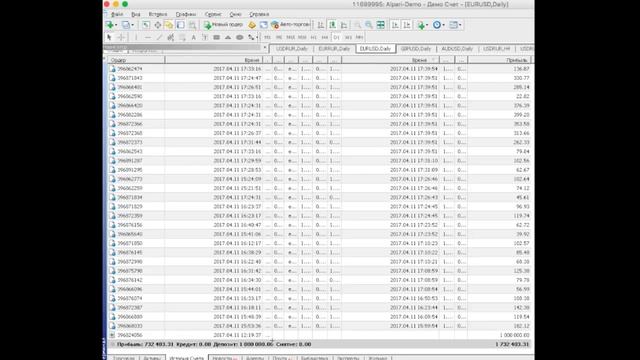Switch to the GBPUSD,Daily chart tab
640x360 pixels.
click(416, 49)
